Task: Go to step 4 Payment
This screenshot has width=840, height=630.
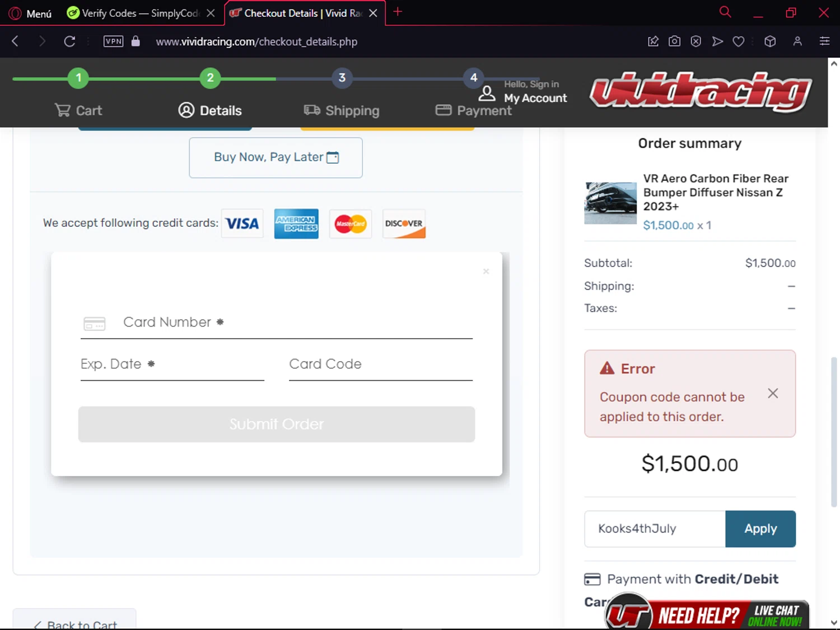Action: [x=474, y=110]
